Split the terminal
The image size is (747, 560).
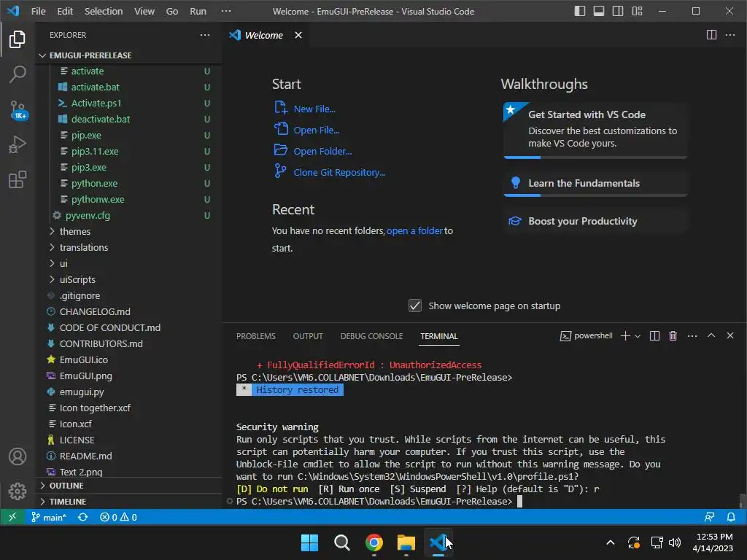[x=654, y=335]
